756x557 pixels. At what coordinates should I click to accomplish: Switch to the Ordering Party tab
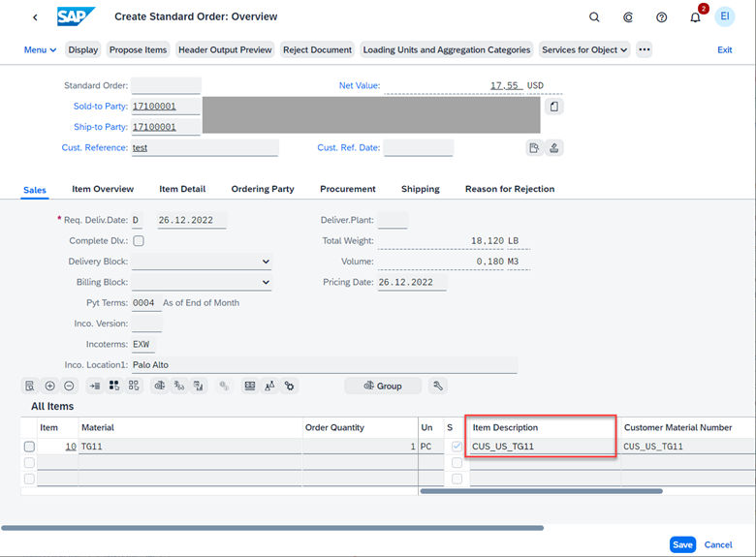(263, 189)
